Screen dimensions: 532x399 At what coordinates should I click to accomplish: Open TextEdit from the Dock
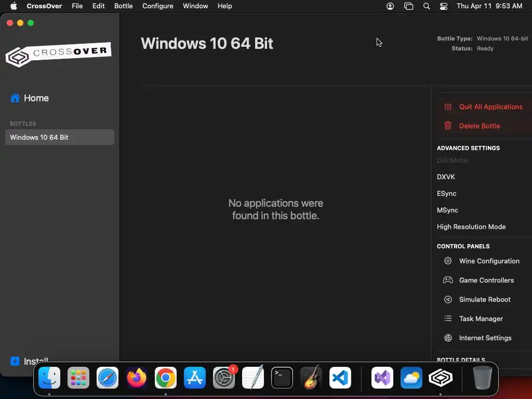tap(253, 377)
